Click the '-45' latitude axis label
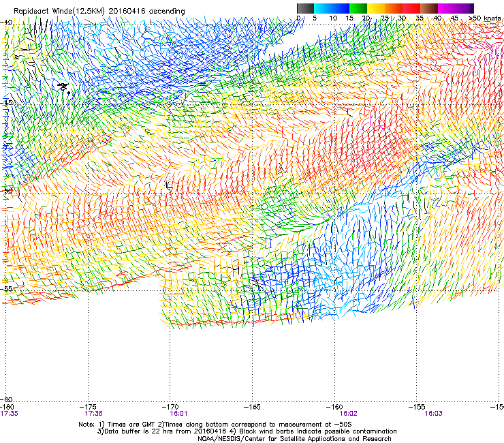This screenshot has width=504, height=443. [x=6, y=103]
